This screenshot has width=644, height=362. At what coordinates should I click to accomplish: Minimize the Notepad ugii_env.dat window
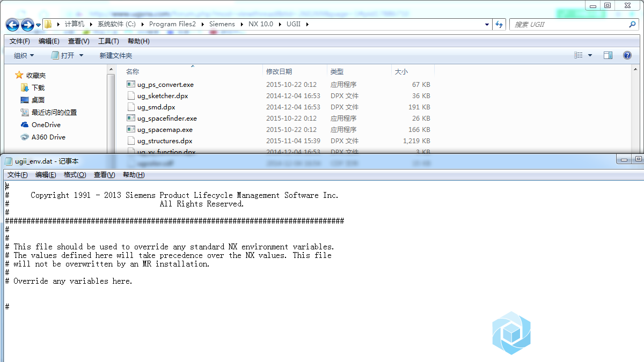tap(623, 159)
